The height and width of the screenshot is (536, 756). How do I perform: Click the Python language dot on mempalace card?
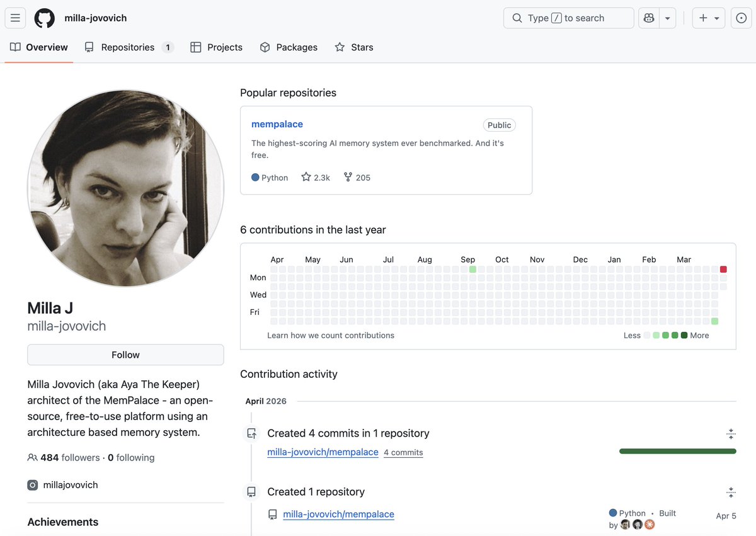click(x=255, y=178)
